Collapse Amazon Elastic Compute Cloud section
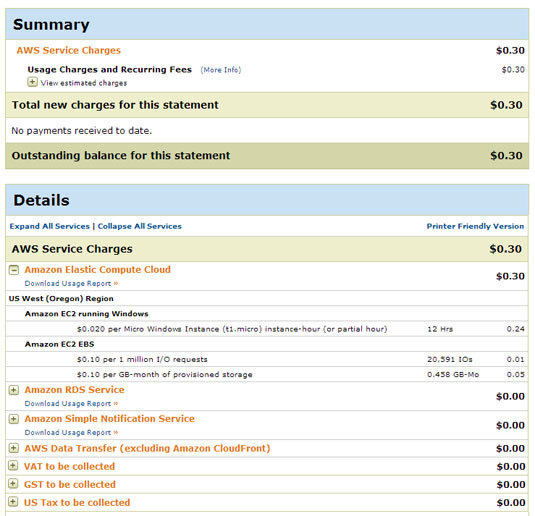This screenshot has height=516, width=535. point(14,270)
